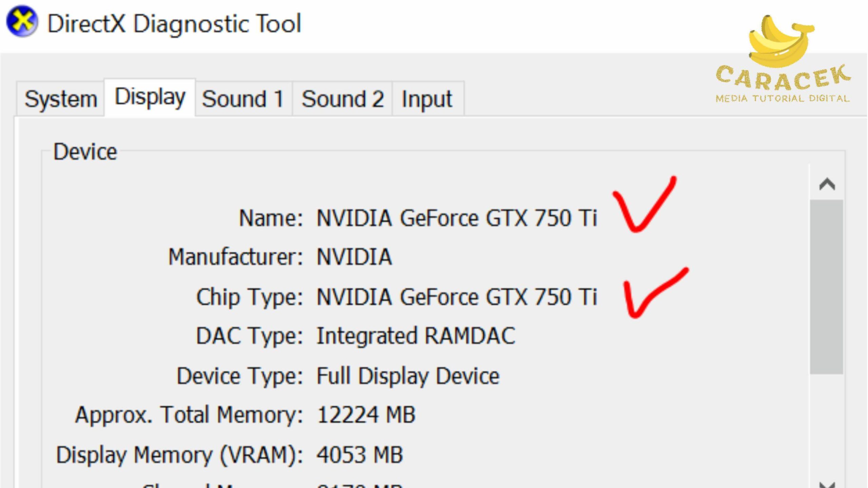Screen dimensions: 868x488
Task: Click the Full Display Device value
Action: 408,376
